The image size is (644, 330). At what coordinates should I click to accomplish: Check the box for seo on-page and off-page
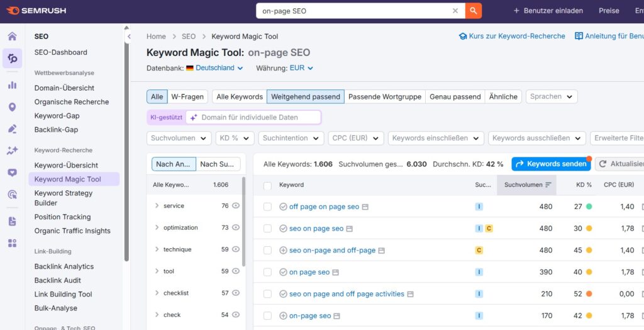click(267, 251)
